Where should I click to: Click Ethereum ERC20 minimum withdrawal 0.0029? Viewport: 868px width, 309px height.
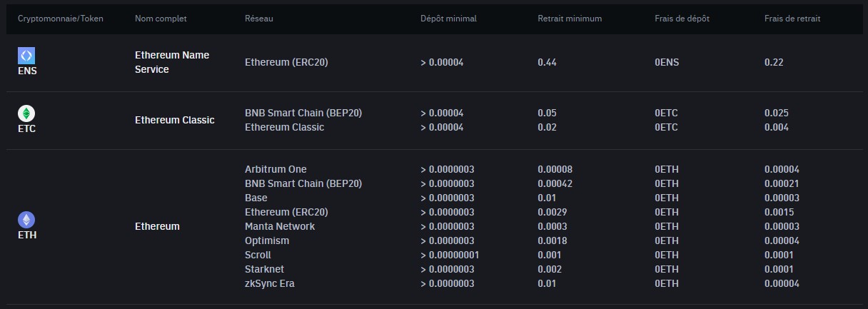pos(552,212)
